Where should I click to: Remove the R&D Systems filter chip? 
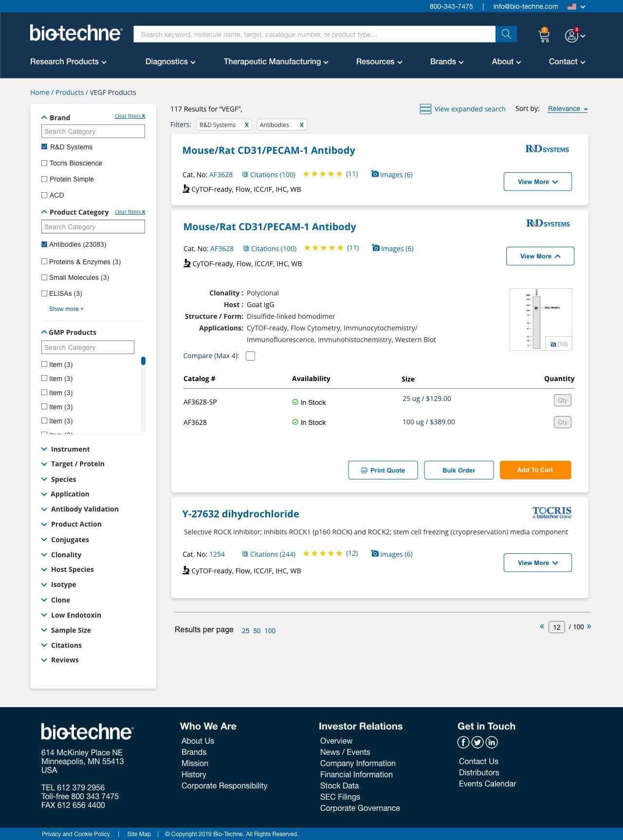click(247, 125)
